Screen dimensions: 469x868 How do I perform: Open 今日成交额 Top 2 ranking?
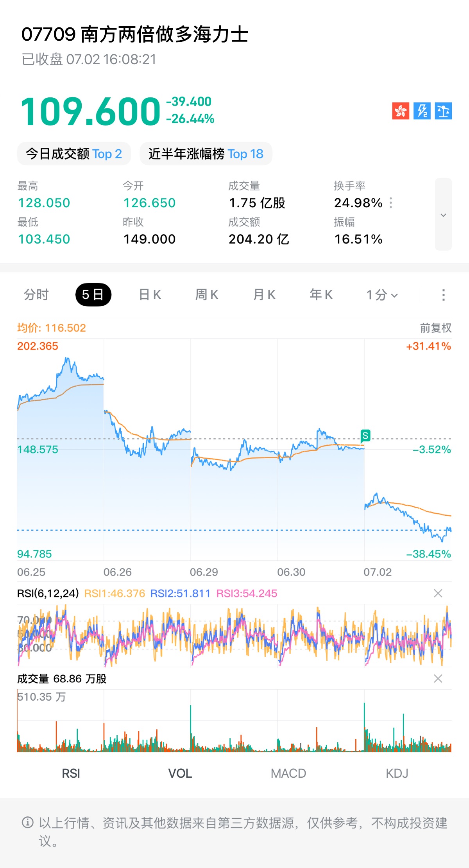[74, 154]
